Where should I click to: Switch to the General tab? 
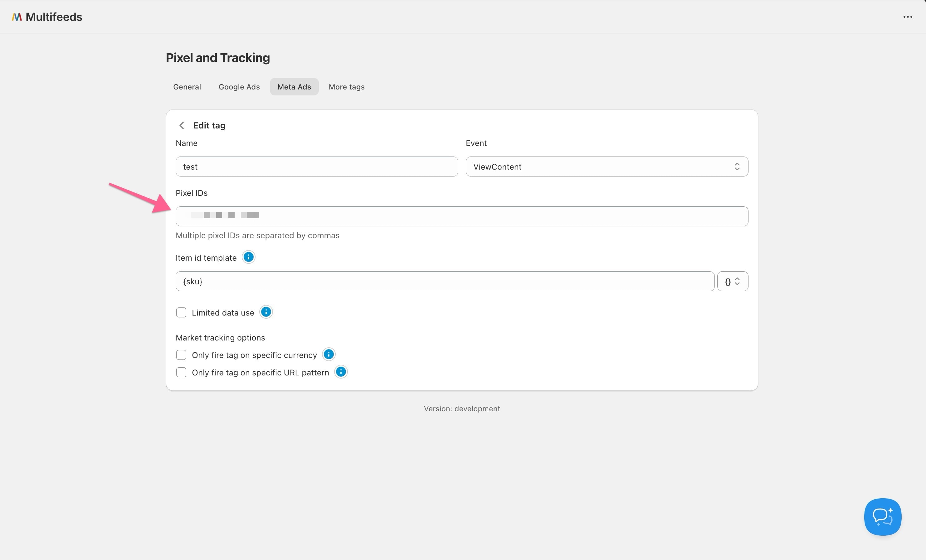tap(187, 87)
